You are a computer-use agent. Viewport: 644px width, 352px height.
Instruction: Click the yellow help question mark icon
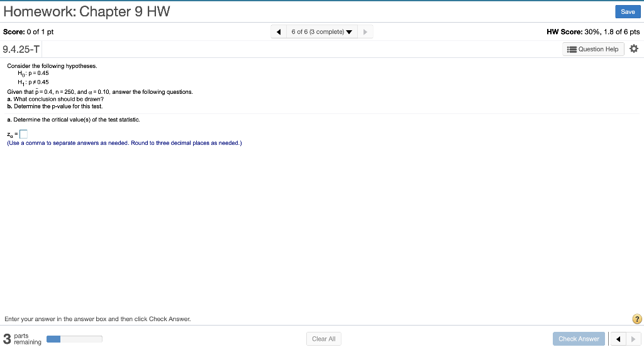[x=636, y=319]
